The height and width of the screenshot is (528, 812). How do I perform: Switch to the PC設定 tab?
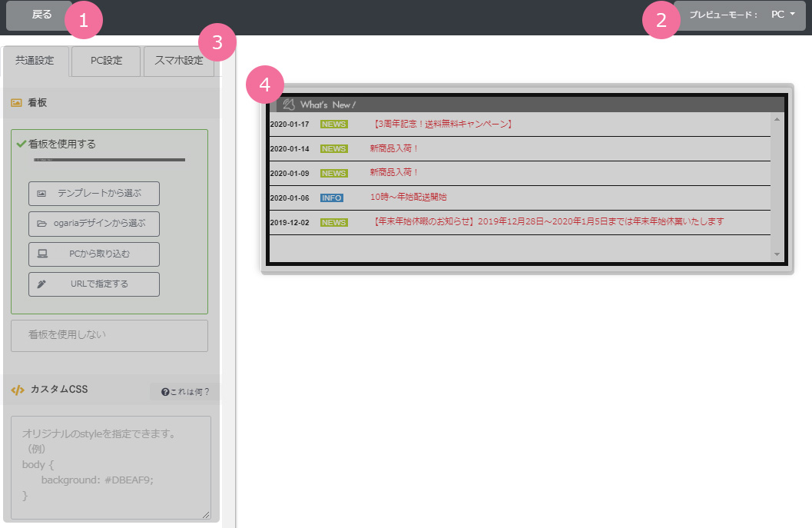coord(106,61)
